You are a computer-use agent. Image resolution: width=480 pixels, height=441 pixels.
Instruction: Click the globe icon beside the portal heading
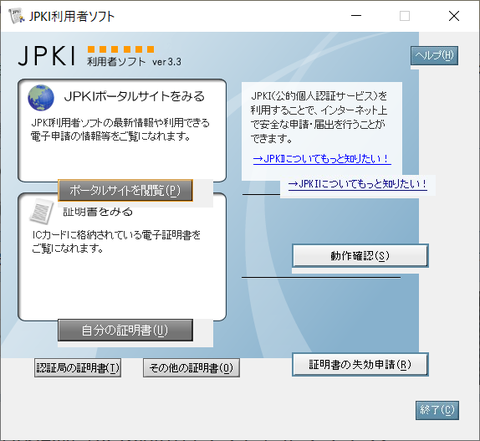41,98
